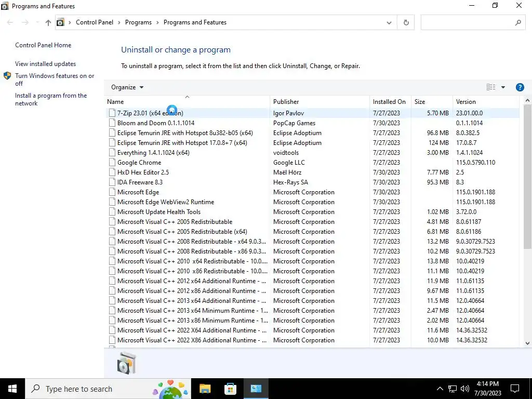Sort by the Publisher column header
The height and width of the screenshot is (399, 532).
click(x=320, y=101)
